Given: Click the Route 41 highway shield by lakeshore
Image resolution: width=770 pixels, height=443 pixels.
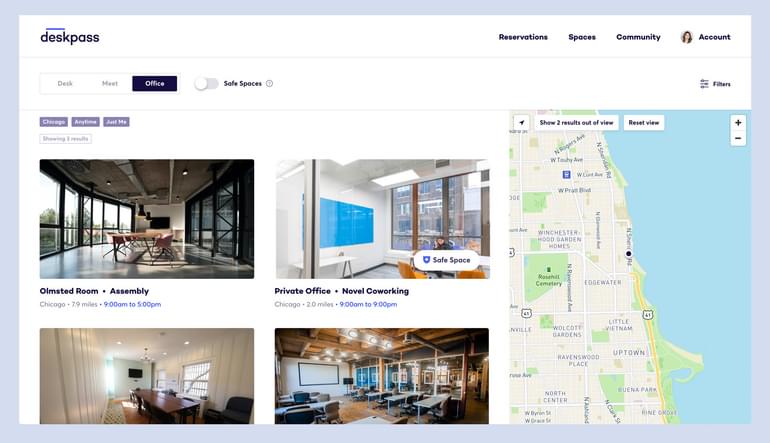Looking at the screenshot, I should 648,314.
